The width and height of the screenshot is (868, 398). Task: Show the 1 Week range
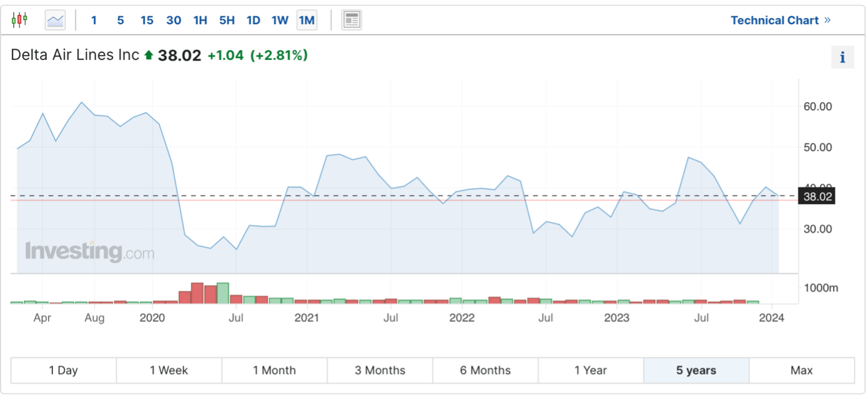[169, 370]
